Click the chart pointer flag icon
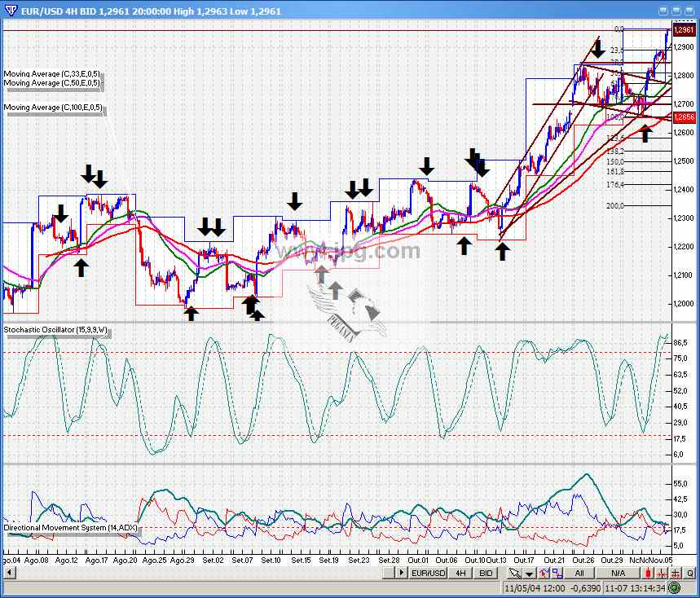Viewport: 700px width, 598px height. coord(543,574)
